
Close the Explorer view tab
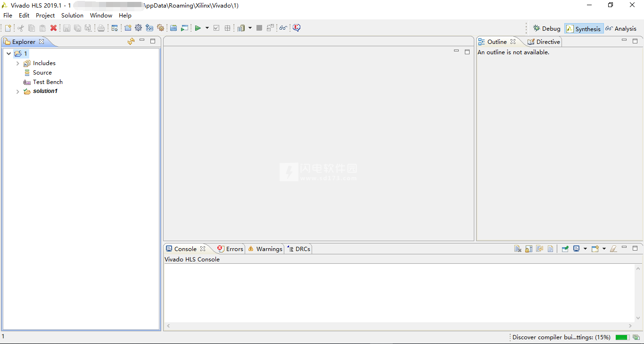(x=41, y=42)
